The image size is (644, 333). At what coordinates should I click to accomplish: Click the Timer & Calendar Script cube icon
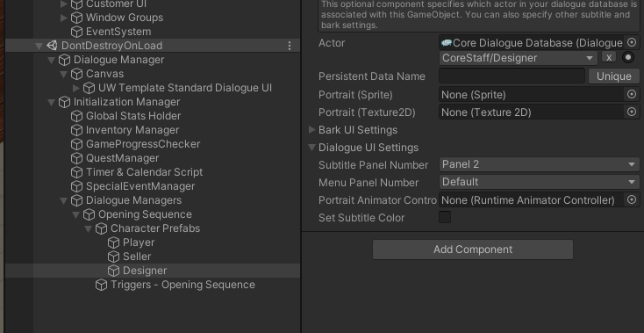point(76,172)
